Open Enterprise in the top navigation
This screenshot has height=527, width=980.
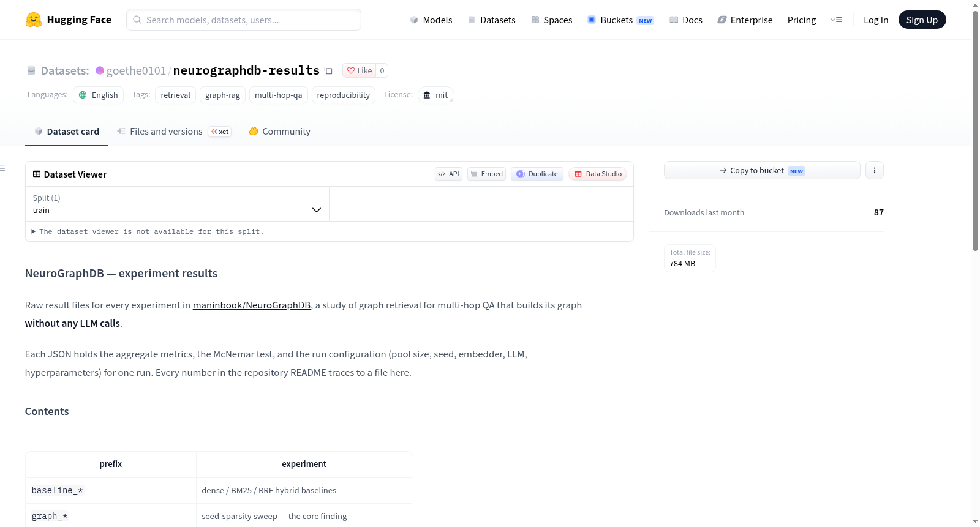[745, 20]
